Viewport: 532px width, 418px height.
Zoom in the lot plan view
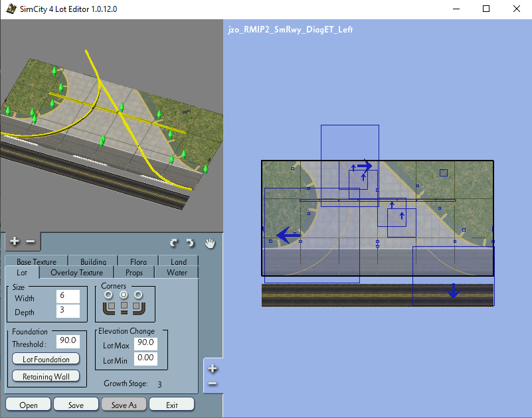click(213, 368)
